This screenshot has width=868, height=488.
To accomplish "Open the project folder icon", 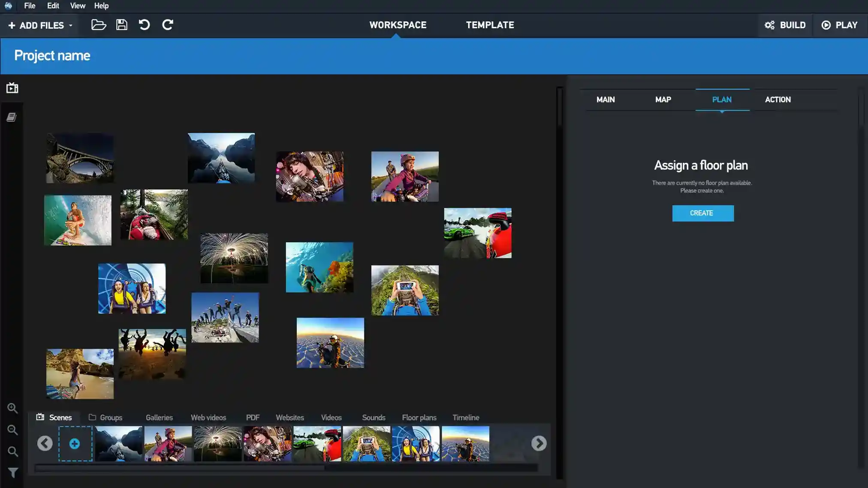I will coord(99,25).
